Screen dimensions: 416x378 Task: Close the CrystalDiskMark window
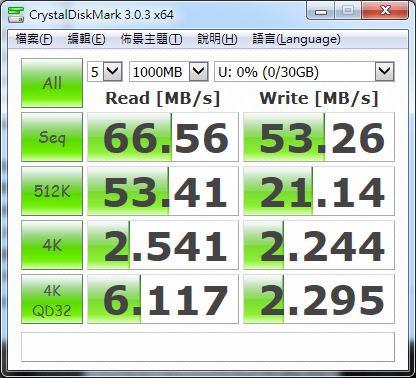click(x=385, y=11)
